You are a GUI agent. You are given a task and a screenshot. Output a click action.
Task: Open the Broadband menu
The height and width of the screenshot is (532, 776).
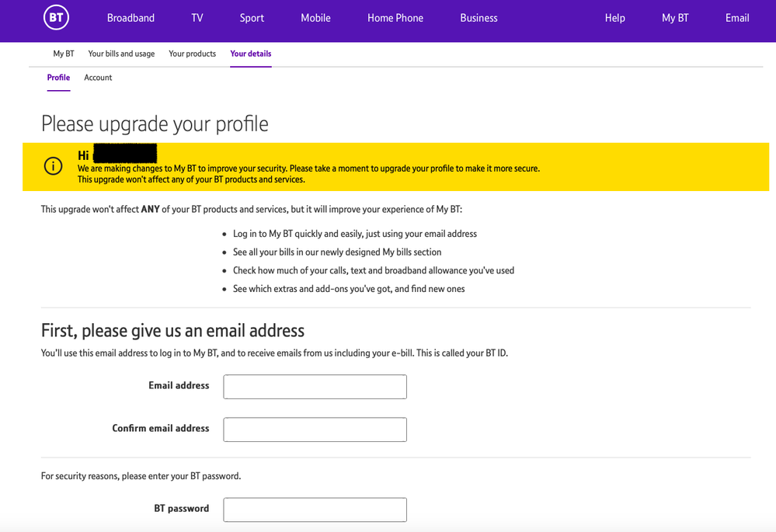pos(130,18)
